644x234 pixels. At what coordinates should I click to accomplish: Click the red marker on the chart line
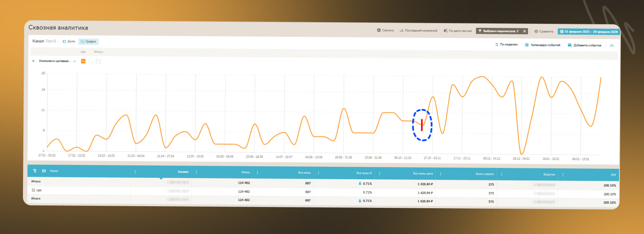(422, 125)
